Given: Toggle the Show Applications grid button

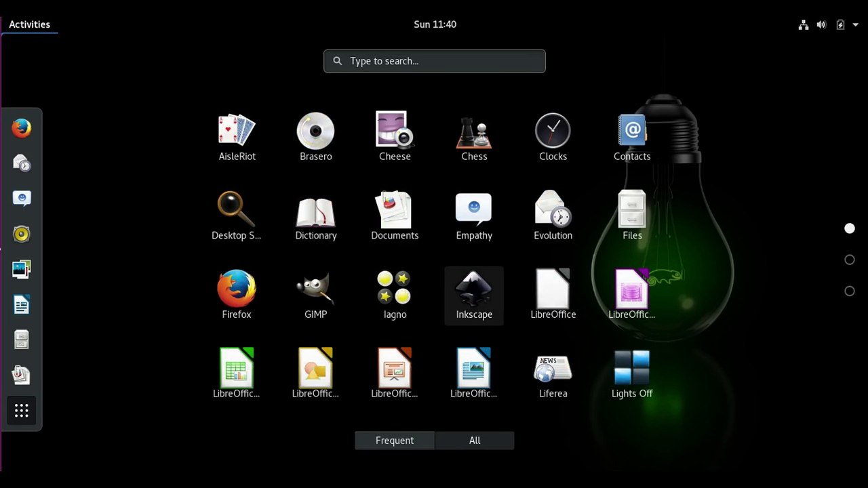Looking at the screenshot, I should pos(22,410).
